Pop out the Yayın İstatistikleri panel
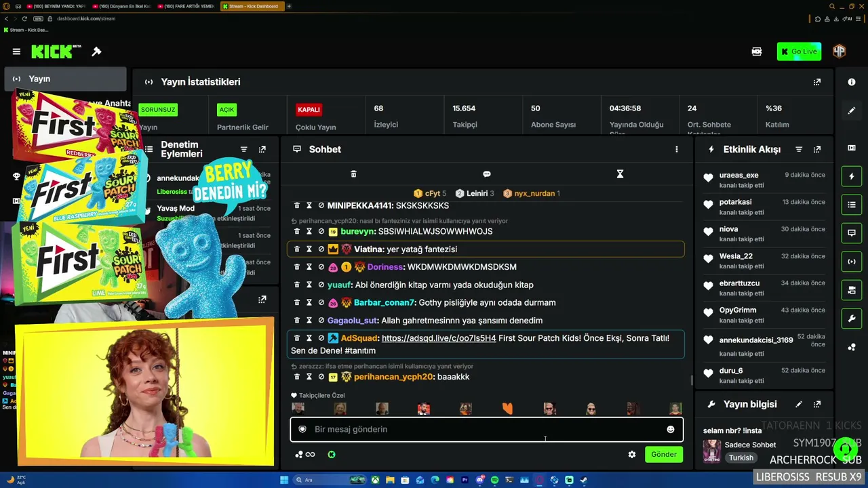 [817, 82]
